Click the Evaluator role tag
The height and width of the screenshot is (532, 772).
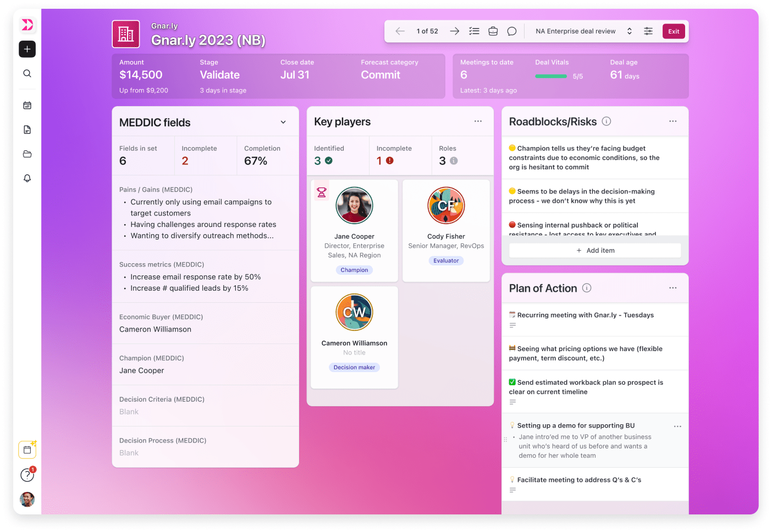(446, 261)
